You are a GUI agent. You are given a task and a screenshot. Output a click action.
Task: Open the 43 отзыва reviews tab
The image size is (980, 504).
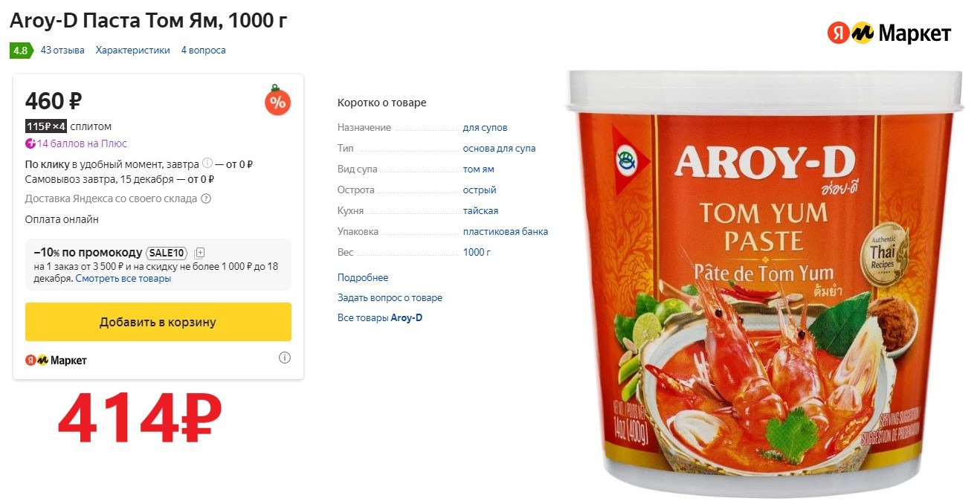pyautogui.click(x=62, y=51)
